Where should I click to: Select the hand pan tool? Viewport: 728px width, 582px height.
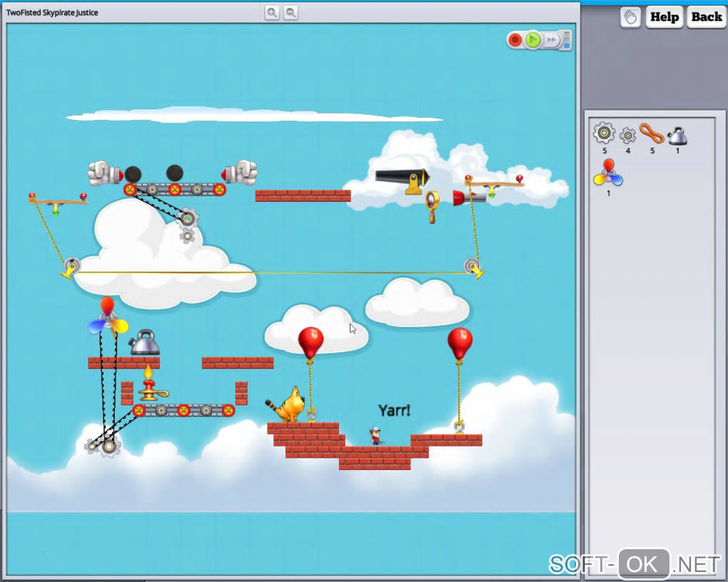click(x=630, y=18)
